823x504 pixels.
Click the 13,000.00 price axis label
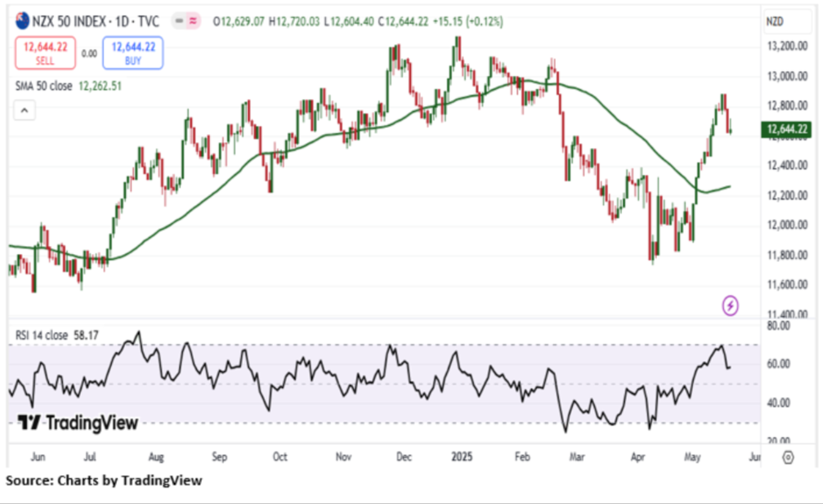point(787,77)
